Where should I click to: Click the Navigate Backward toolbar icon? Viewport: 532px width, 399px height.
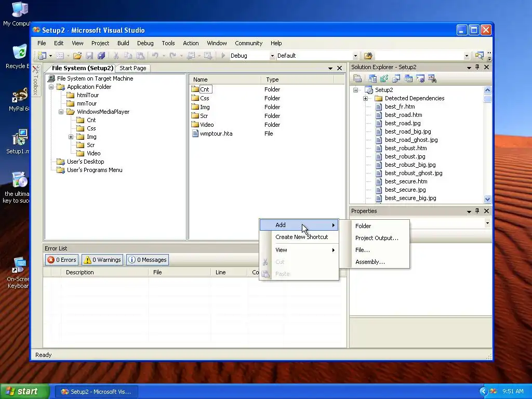click(x=191, y=56)
